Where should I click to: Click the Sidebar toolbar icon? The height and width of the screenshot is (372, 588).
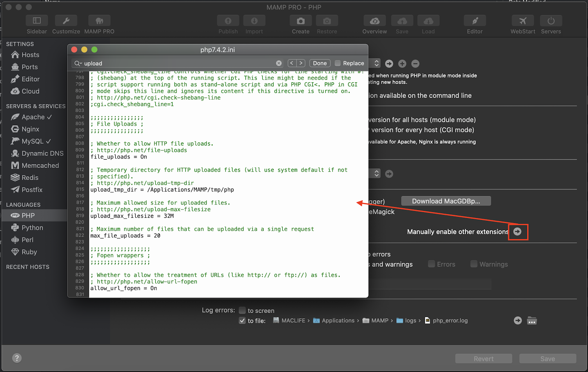click(36, 21)
